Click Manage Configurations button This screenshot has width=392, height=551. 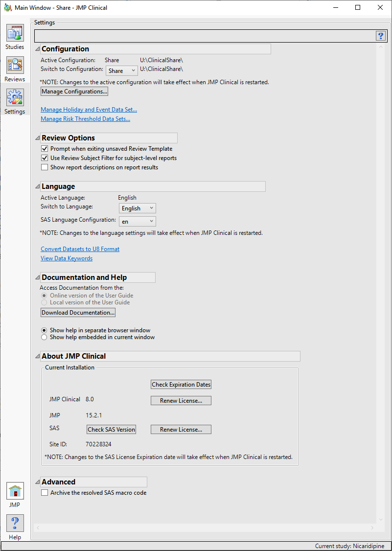pos(74,92)
